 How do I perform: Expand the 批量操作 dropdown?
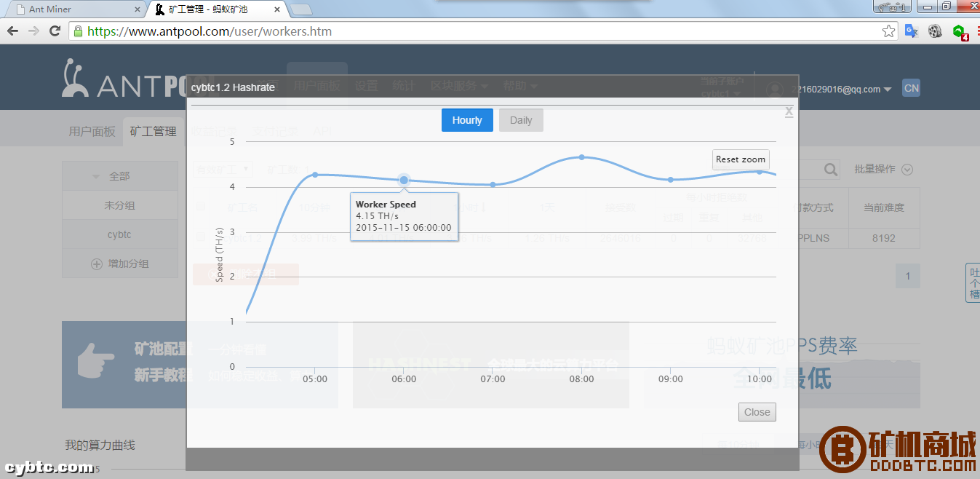click(883, 169)
